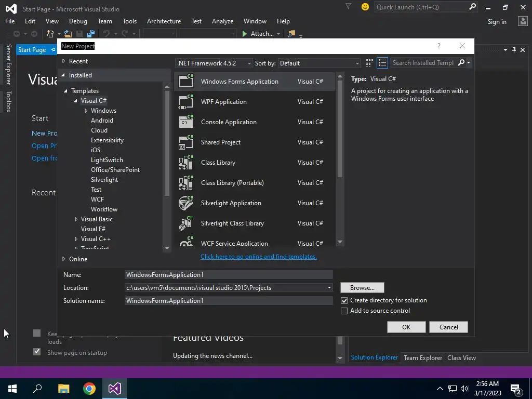This screenshot has width=532, height=399.
Task: Click the Cancel button
Action: coord(448,327)
